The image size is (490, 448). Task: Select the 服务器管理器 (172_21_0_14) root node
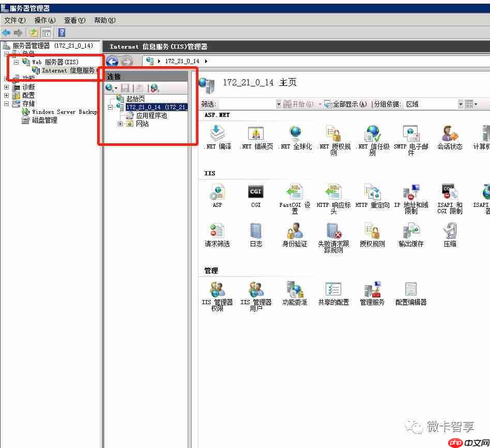coord(48,46)
